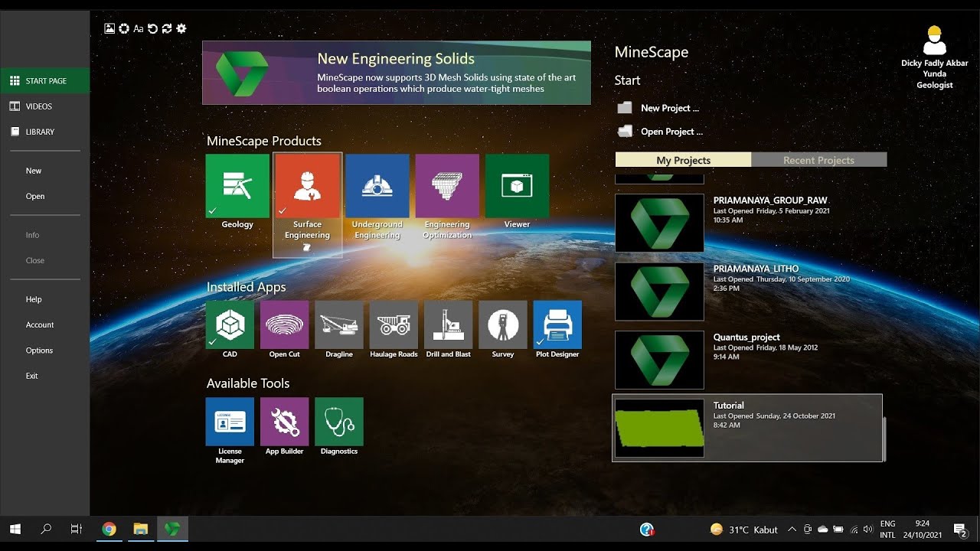Click the Quantus_project name text
The image size is (980, 551).
point(746,337)
